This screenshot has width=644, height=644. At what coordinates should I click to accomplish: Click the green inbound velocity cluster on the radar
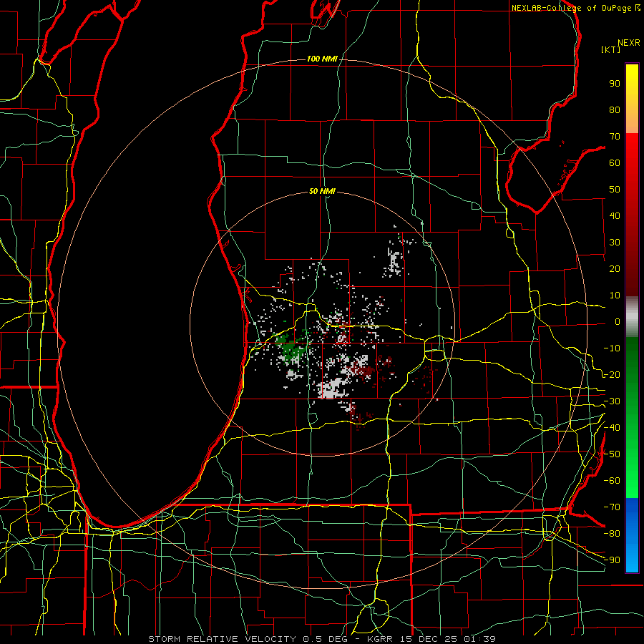coord(292,348)
